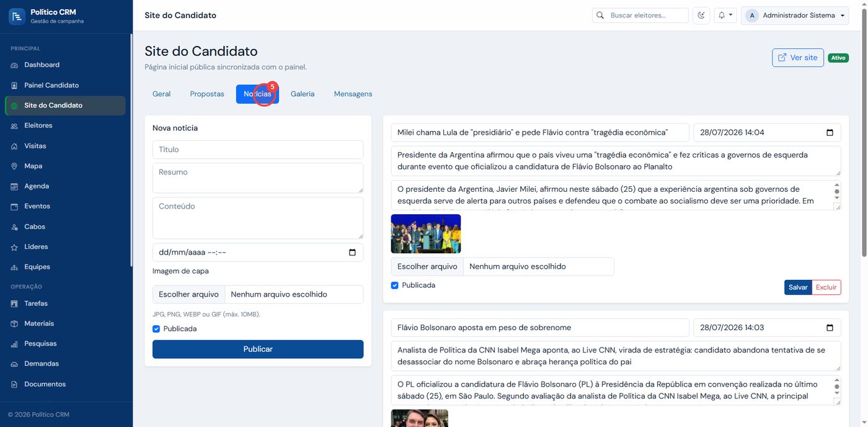Open date picker for Milei news date
868x427 pixels.
pyautogui.click(x=830, y=132)
